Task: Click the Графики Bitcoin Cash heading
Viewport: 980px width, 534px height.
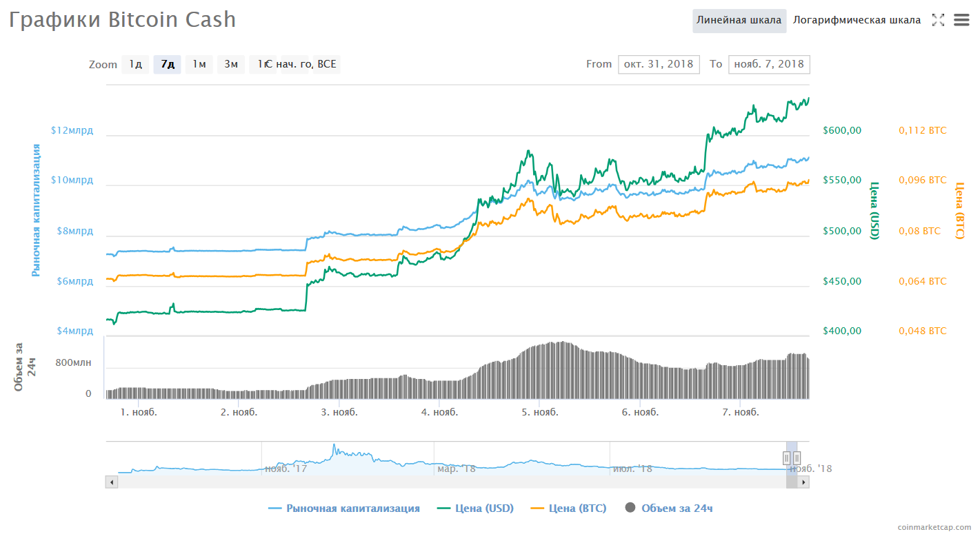Action: point(122,19)
